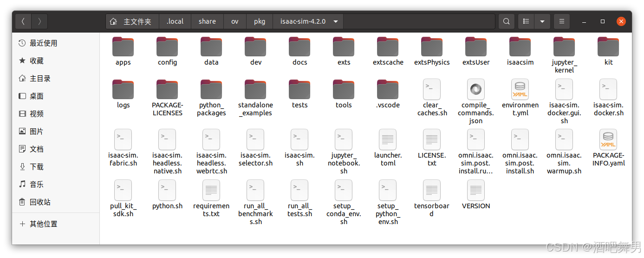644x258 pixels.
Task: Select the jupyter_kernel folder icon
Action: [564, 46]
